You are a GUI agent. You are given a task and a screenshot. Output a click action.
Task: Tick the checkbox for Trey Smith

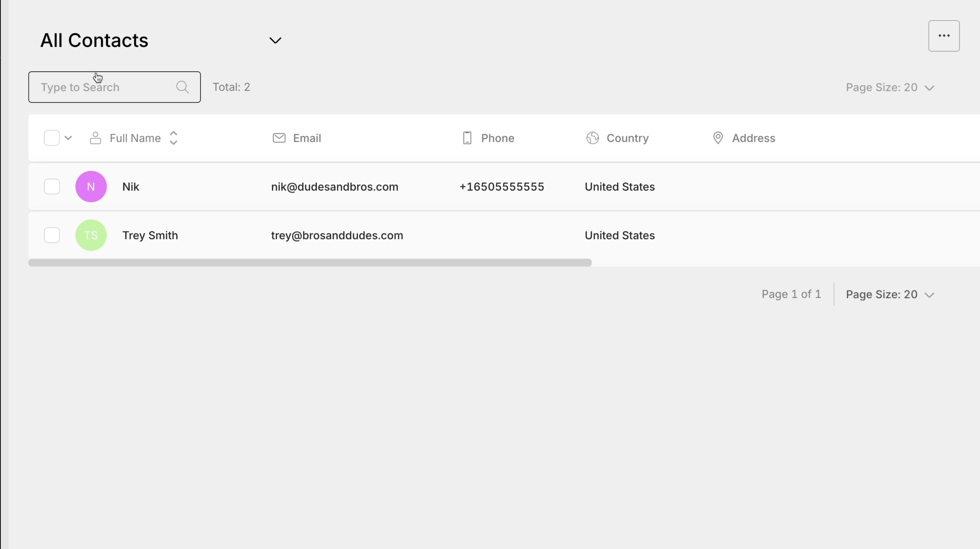point(52,235)
